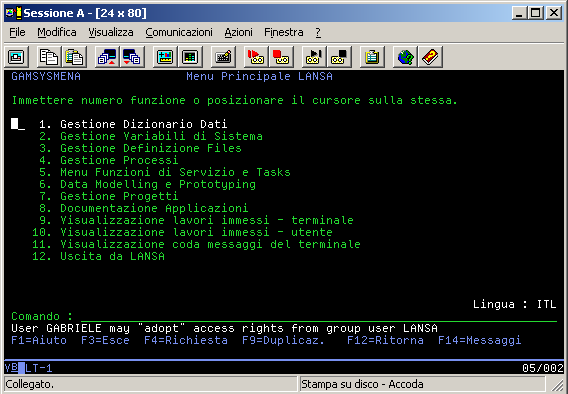Screen dimensions: 568x394
Task: Open the Finestra menu
Action: pos(284,32)
